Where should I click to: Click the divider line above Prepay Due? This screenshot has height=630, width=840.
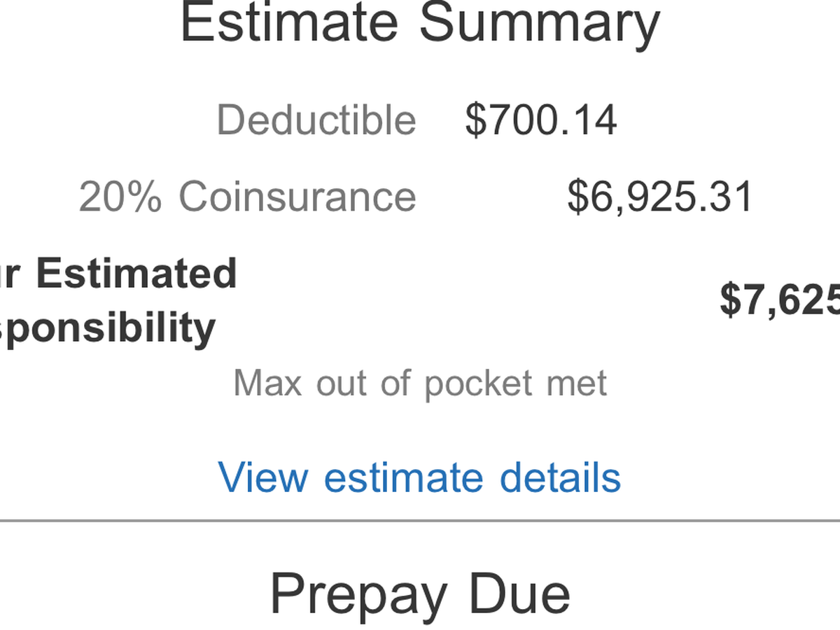pyautogui.click(x=420, y=521)
